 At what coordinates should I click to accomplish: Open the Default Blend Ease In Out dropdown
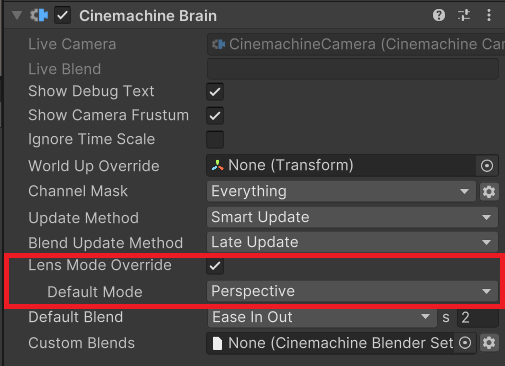coord(322,317)
